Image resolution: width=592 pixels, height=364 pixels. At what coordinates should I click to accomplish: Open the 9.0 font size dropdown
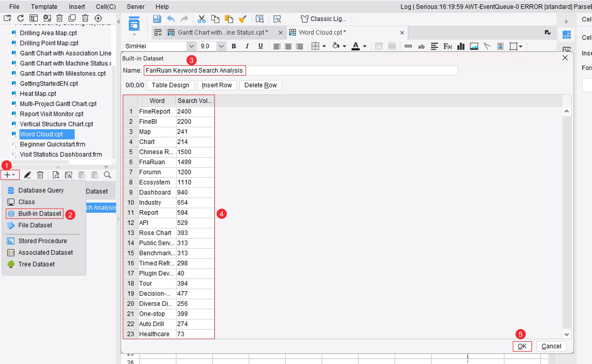tap(221, 46)
